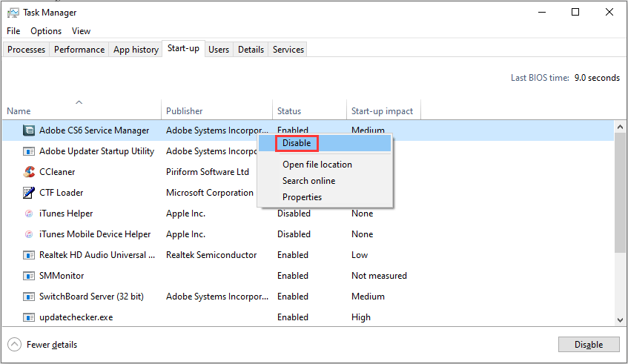
Task: Click the Piriform Software Ltd publisher cell
Action: pos(208,172)
